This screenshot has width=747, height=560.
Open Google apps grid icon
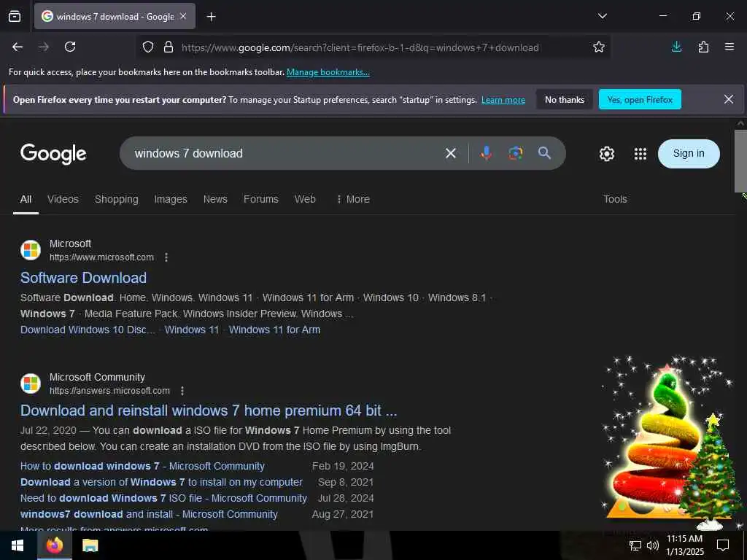click(x=640, y=154)
